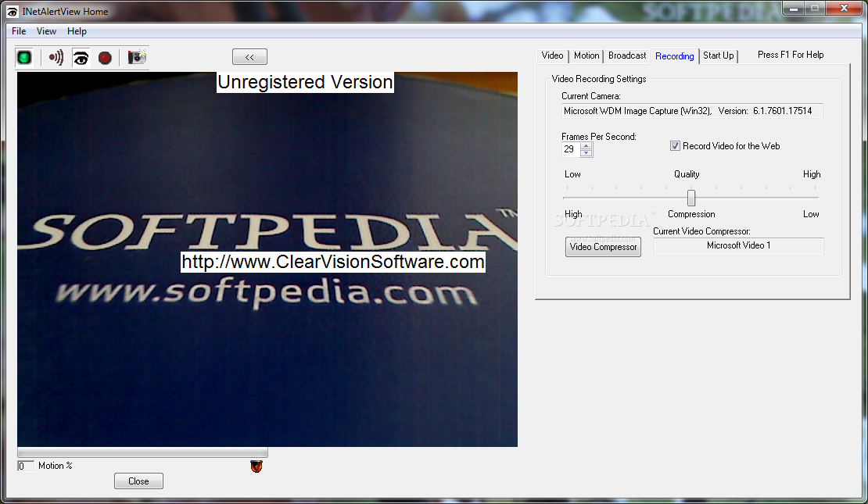Increase frames per second with up arrow
The width and height of the screenshot is (868, 504).
tap(586, 146)
